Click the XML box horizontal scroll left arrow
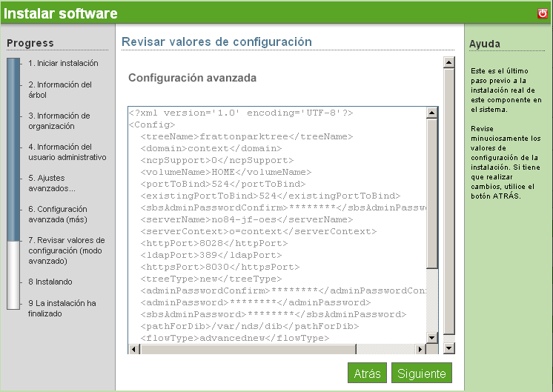 pyautogui.click(x=133, y=349)
